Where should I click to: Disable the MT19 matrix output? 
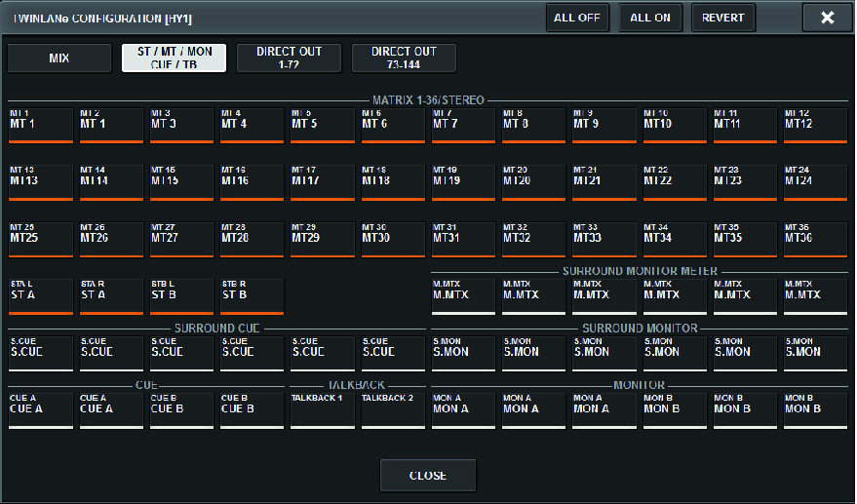click(x=463, y=180)
